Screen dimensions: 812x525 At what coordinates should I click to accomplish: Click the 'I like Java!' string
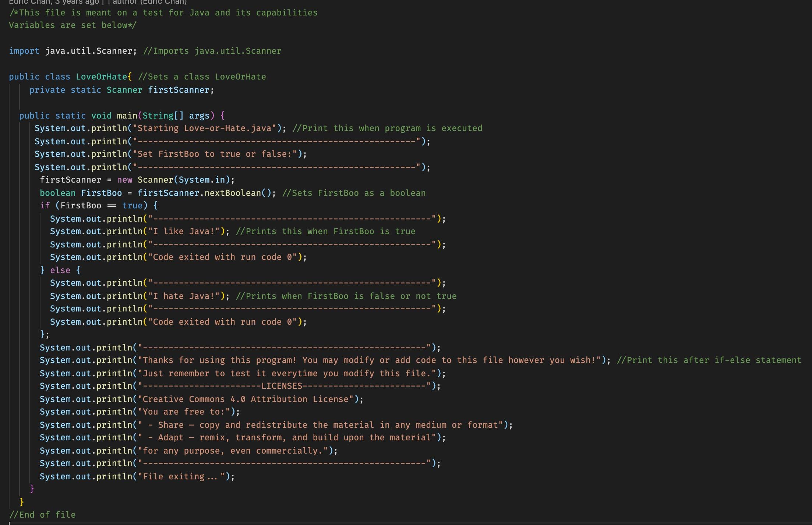(183, 231)
